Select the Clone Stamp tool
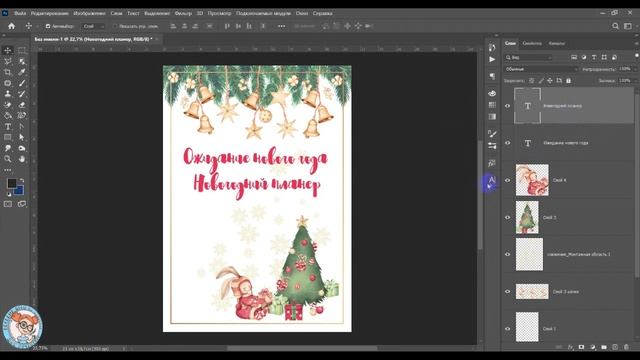The image size is (640, 360). (8, 94)
